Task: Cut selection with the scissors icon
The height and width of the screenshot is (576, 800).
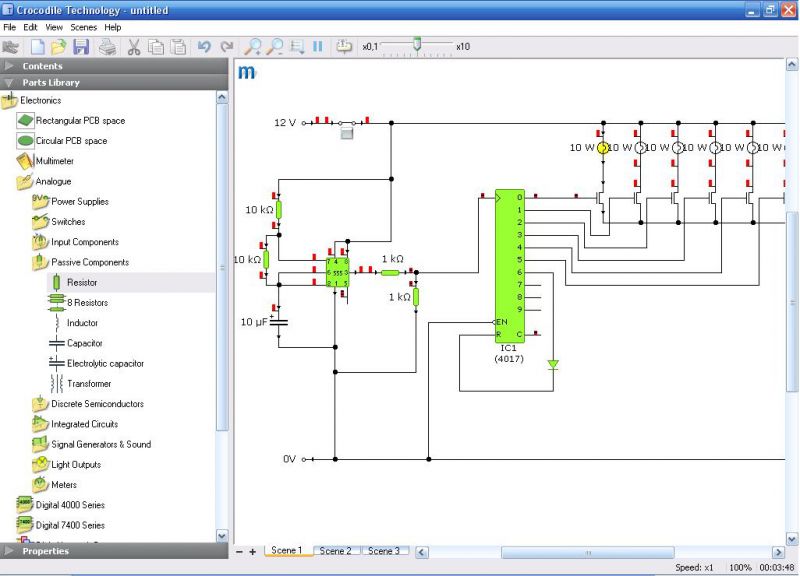Action: (134, 47)
